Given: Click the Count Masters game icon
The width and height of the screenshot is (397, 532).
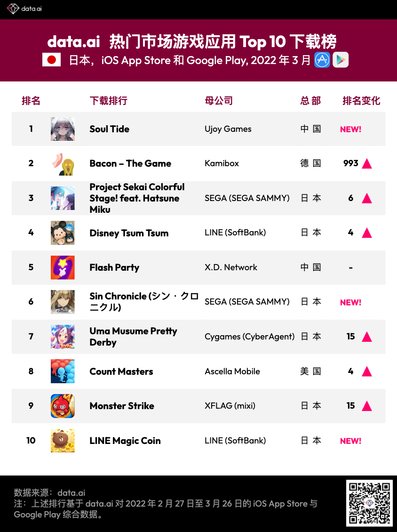Looking at the screenshot, I should coord(63,371).
